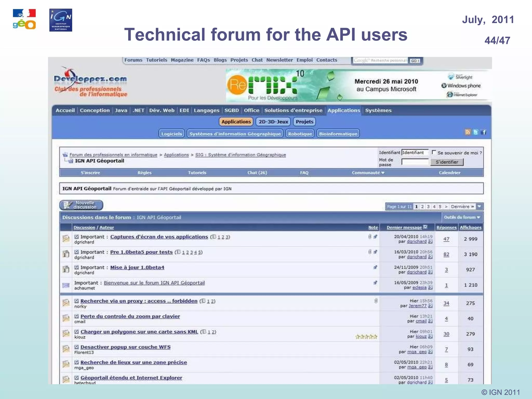This screenshot has width=532, height=399.
Task: Go to last post by dgrichard 20/04/2010
Action: click(x=430, y=242)
